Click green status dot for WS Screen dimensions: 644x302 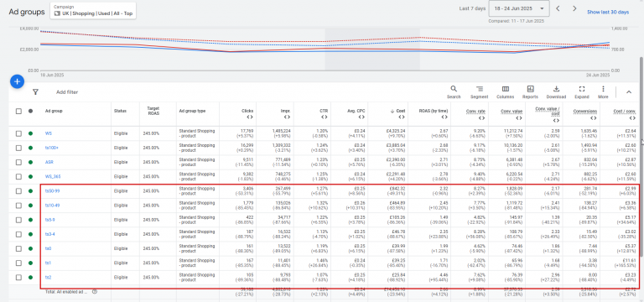[30, 133]
